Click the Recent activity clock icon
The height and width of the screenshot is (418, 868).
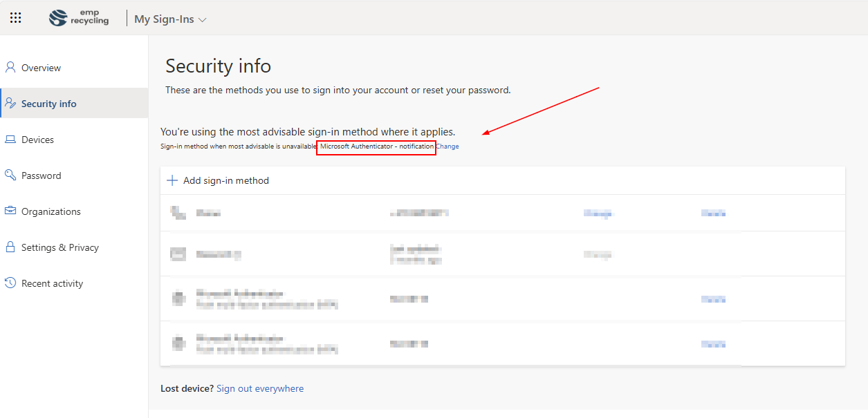(10, 283)
